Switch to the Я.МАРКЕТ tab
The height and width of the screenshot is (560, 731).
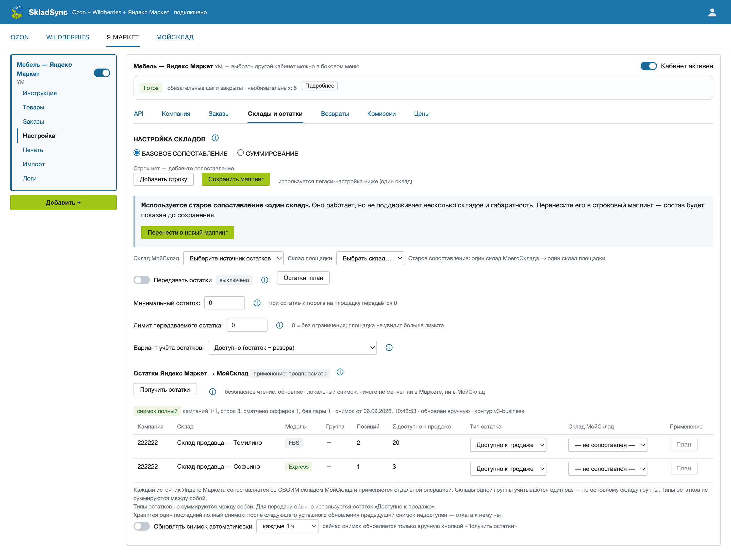click(123, 37)
